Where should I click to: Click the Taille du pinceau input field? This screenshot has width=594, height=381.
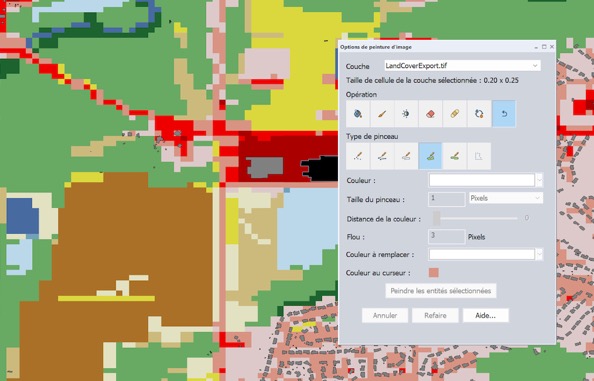tap(447, 199)
